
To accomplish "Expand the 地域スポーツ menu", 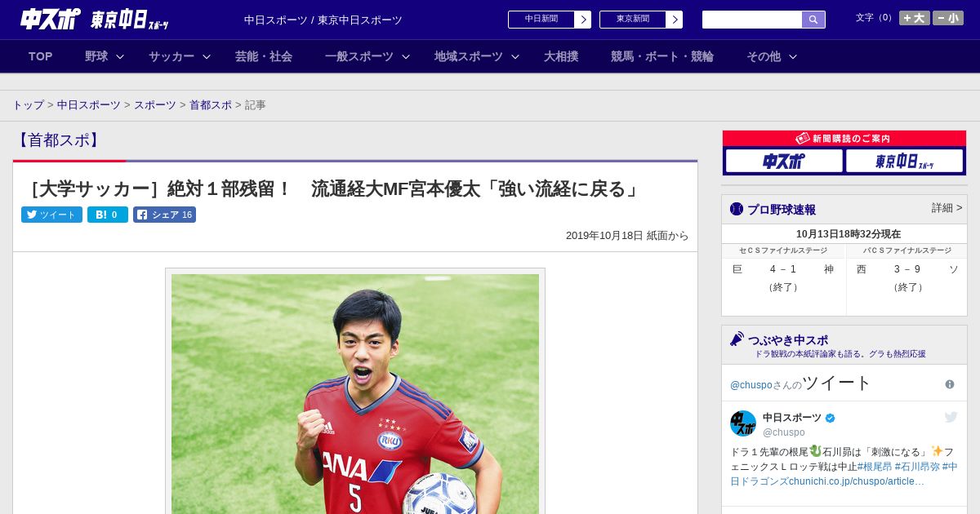I will click(x=476, y=56).
